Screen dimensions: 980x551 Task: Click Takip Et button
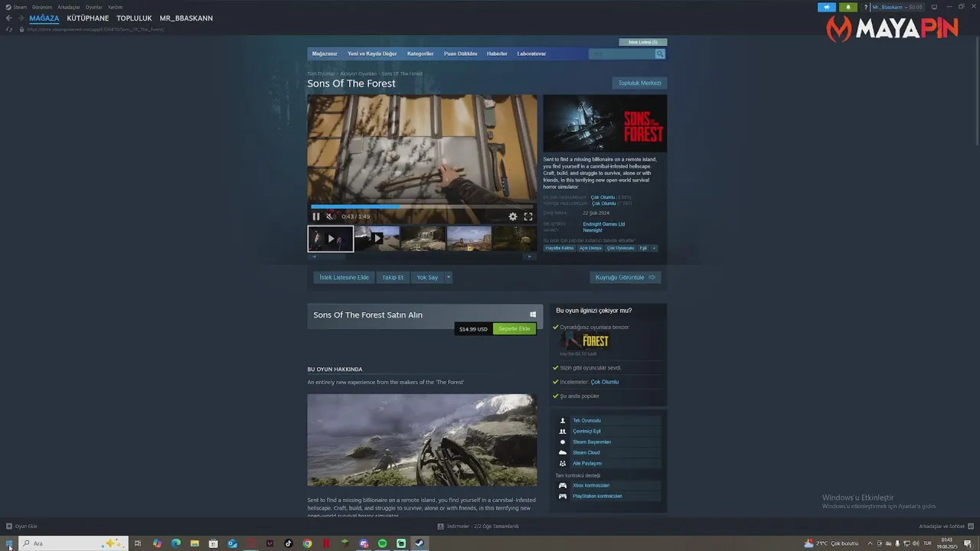(x=393, y=277)
